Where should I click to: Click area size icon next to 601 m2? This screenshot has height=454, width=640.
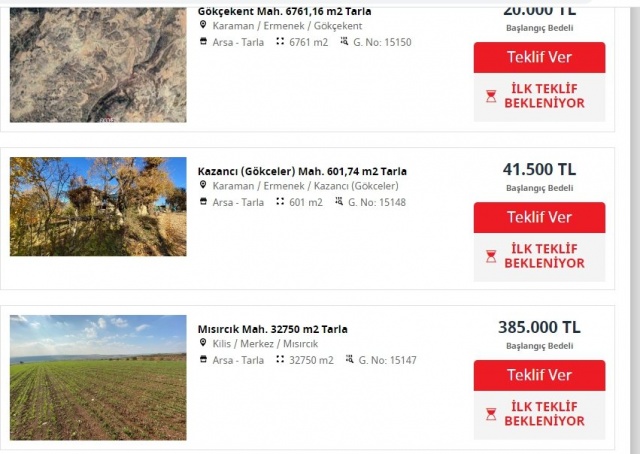[280, 201]
